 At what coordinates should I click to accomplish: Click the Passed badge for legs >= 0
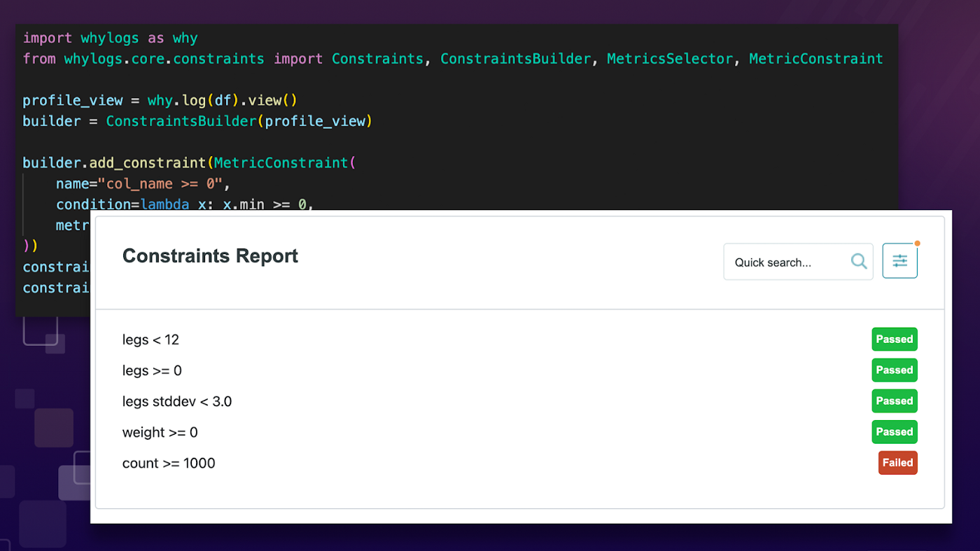tap(894, 370)
